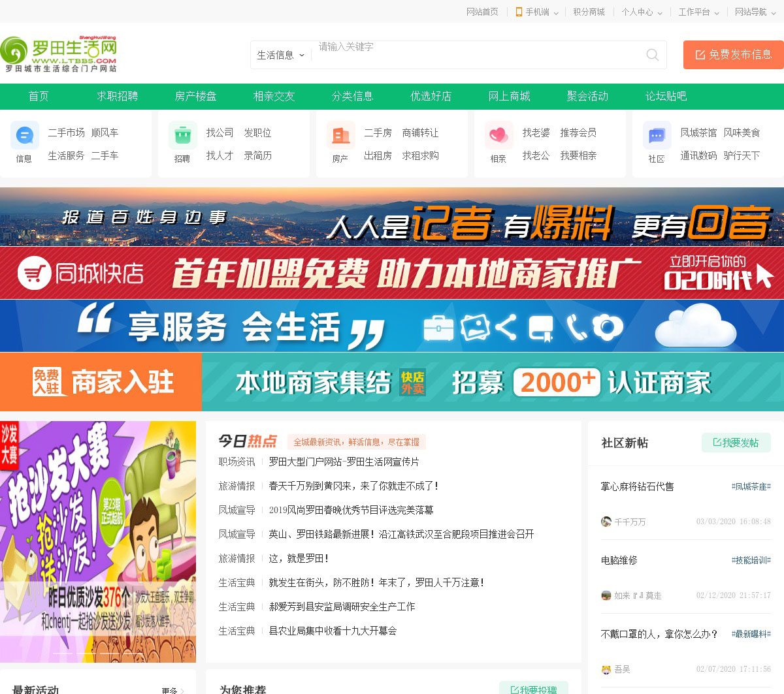Open the orange 房产 building icon

click(341, 136)
